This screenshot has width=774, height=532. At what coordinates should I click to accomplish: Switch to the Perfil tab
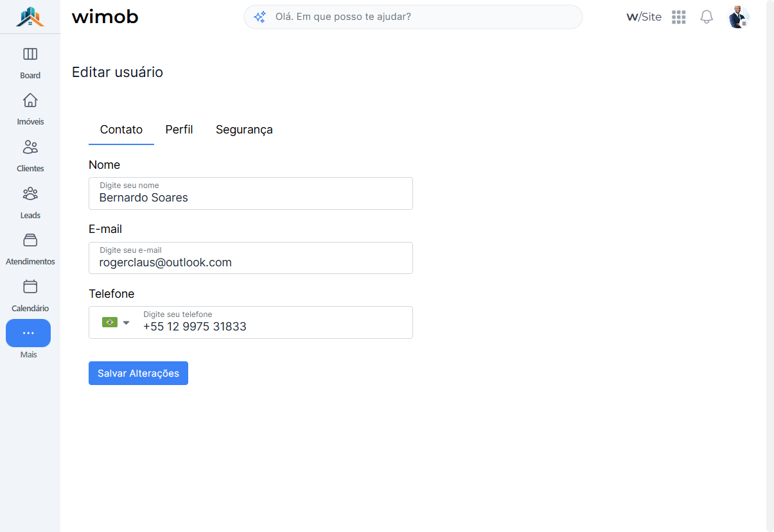tap(179, 130)
